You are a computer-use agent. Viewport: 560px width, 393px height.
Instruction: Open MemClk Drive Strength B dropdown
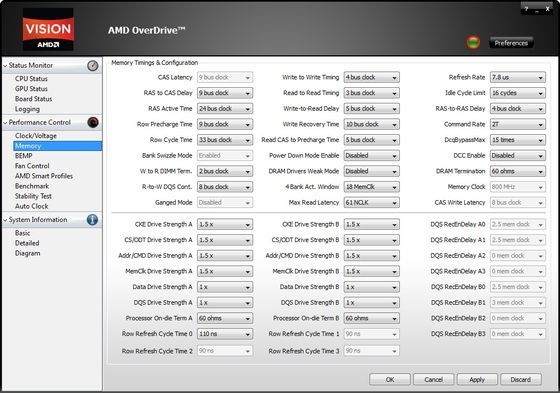point(371,272)
